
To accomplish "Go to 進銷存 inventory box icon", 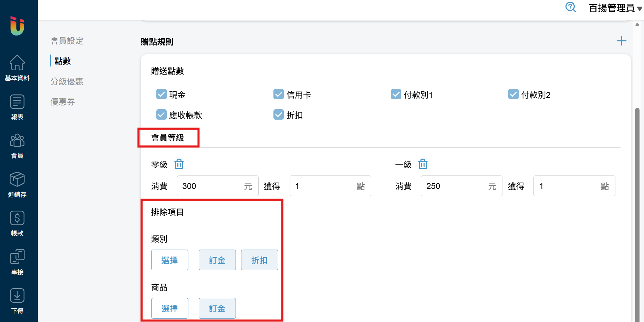I will coord(17,180).
